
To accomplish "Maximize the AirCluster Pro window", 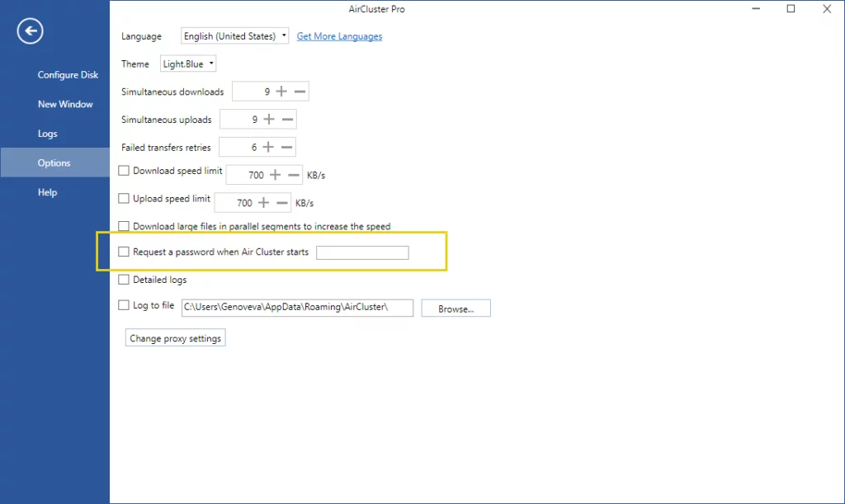I will click(x=791, y=9).
